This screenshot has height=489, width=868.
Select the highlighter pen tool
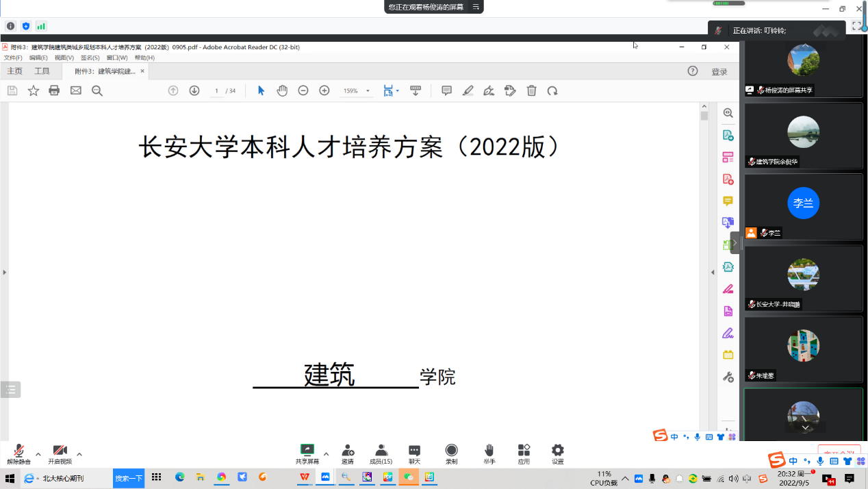pyautogui.click(x=468, y=91)
